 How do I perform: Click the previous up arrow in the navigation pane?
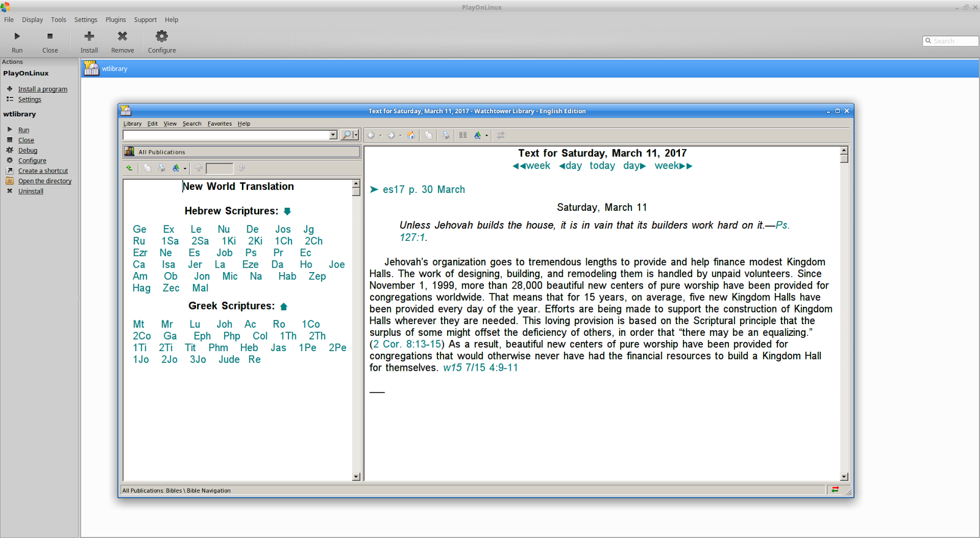pyautogui.click(x=199, y=168)
